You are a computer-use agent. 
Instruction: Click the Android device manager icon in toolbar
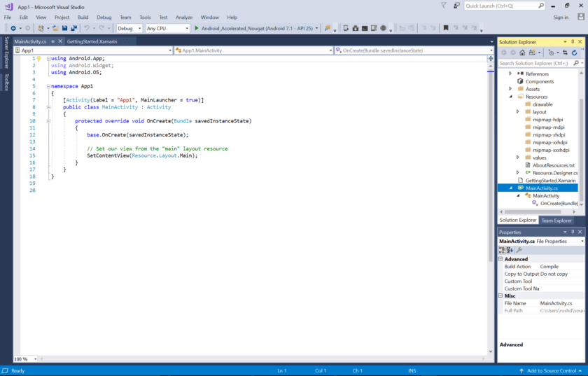(x=346, y=28)
